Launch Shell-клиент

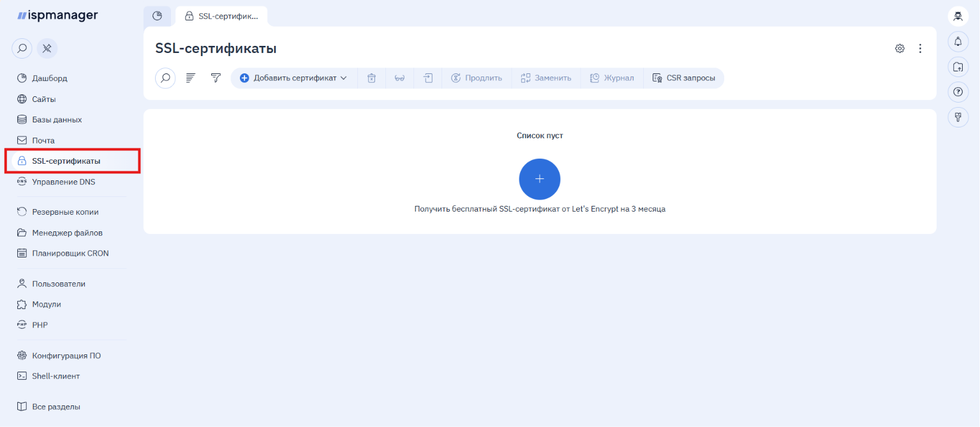[x=48, y=376]
